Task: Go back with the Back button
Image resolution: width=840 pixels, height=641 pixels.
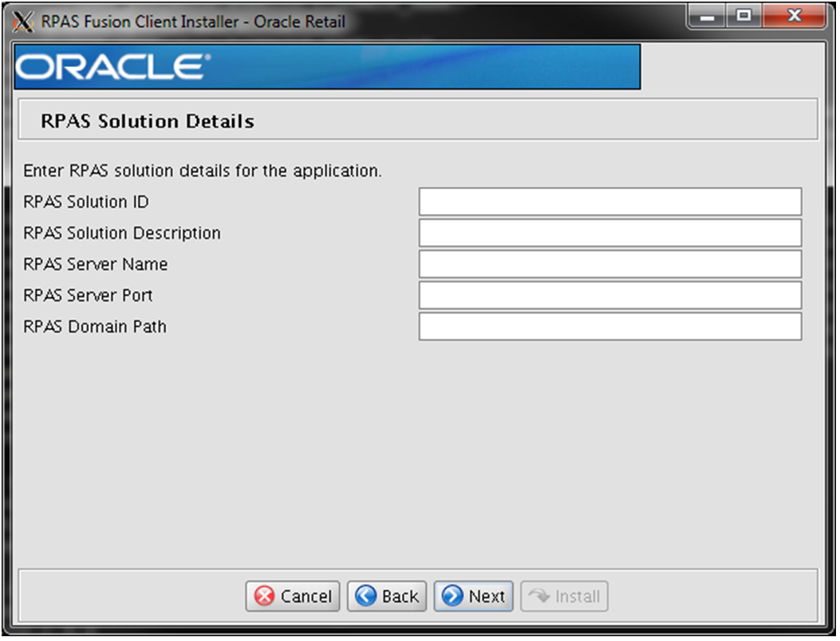Action: 387,596
